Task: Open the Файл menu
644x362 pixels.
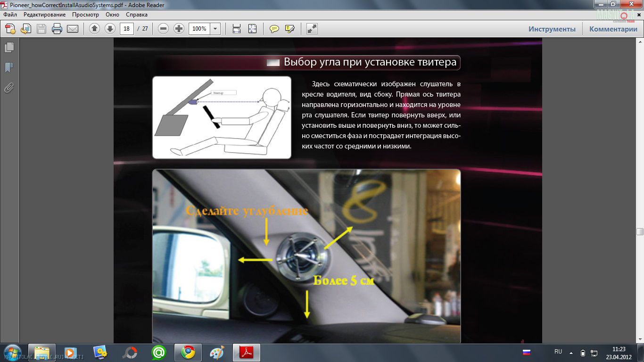Action: click(10, 15)
